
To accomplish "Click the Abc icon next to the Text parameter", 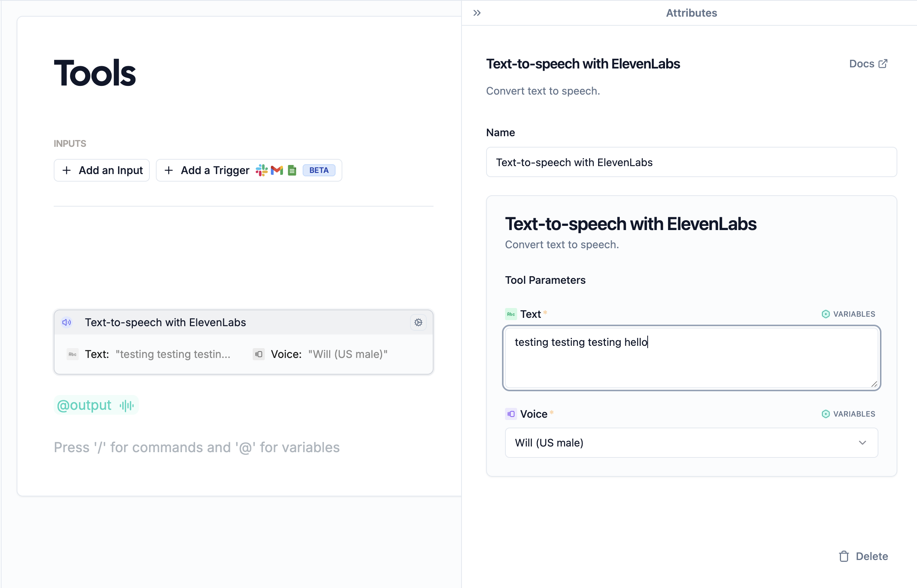I will pyautogui.click(x=511, y=314).
